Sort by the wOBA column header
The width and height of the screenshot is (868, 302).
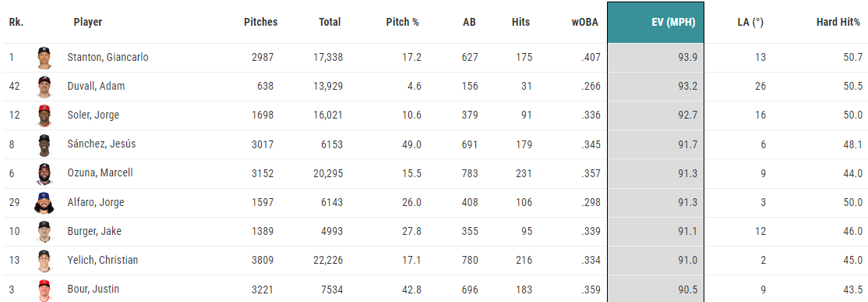pos(584,22)
